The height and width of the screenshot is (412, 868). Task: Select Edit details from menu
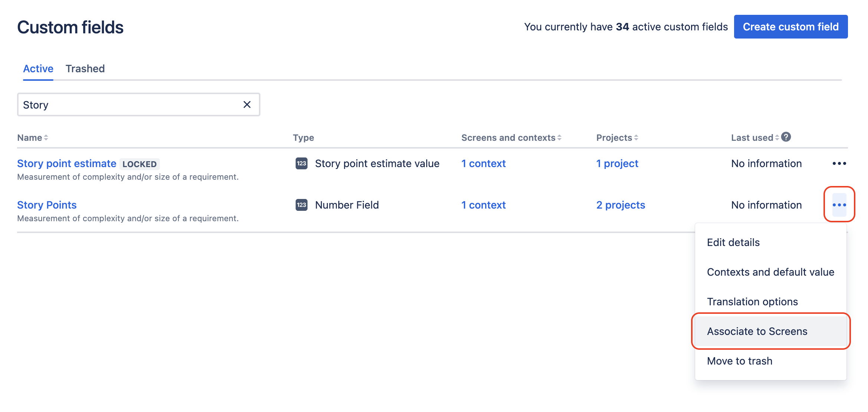pos(733,242)
